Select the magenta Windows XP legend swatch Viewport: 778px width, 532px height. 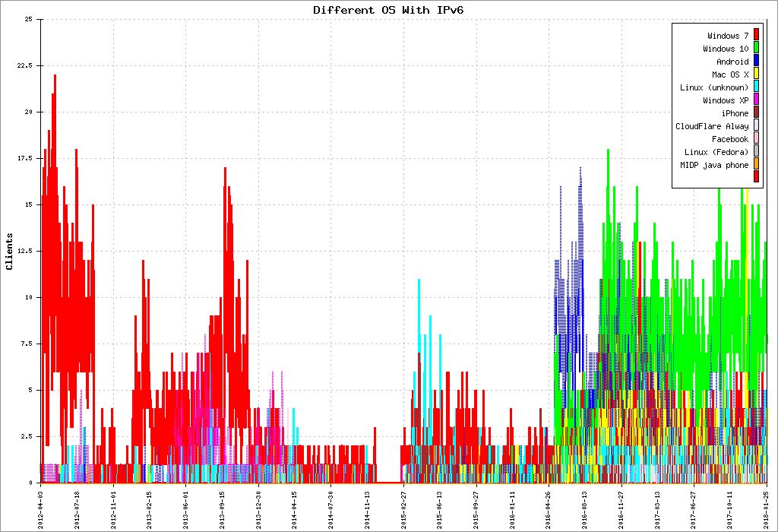pos(756,100)
